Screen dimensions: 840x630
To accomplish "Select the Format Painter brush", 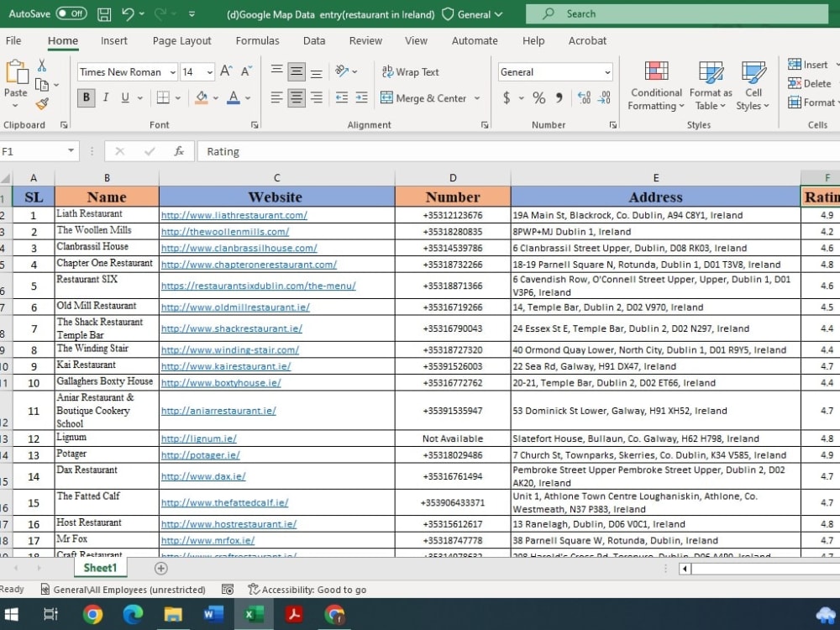I will [42, 104].
